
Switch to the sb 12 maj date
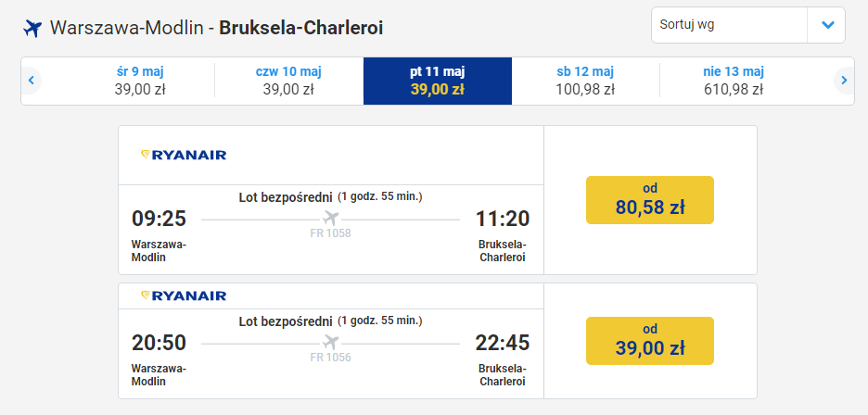coord(585,81)
